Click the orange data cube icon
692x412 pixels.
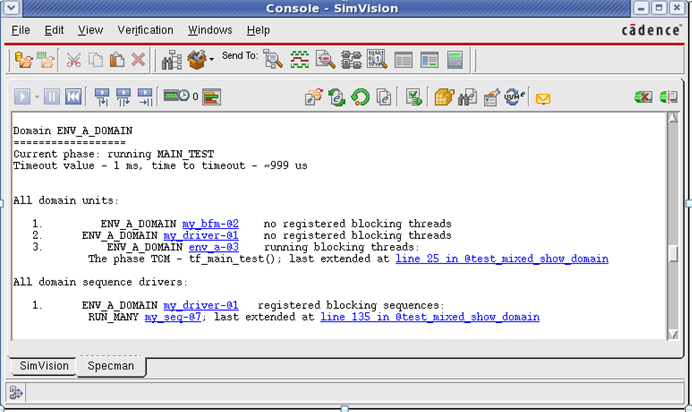(444, 97)
